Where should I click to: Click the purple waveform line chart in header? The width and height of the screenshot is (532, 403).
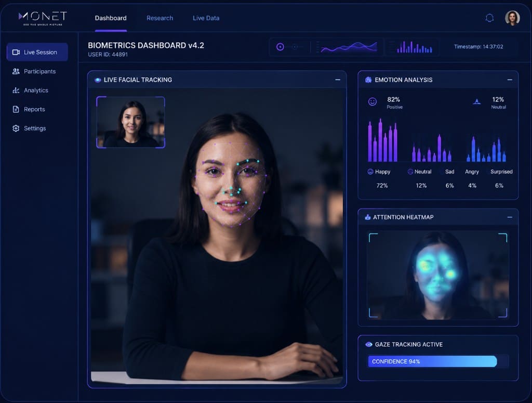click(349, 47)
